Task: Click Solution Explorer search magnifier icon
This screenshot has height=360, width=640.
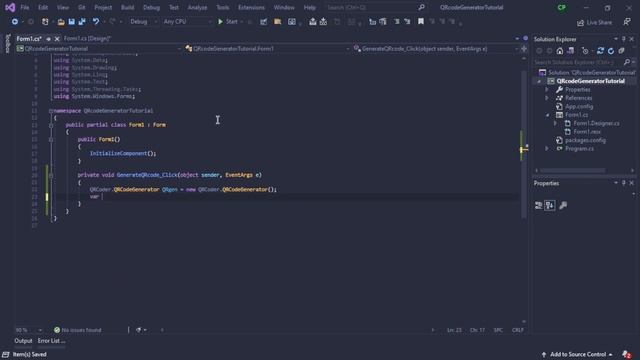Action: tap(627, 62)
